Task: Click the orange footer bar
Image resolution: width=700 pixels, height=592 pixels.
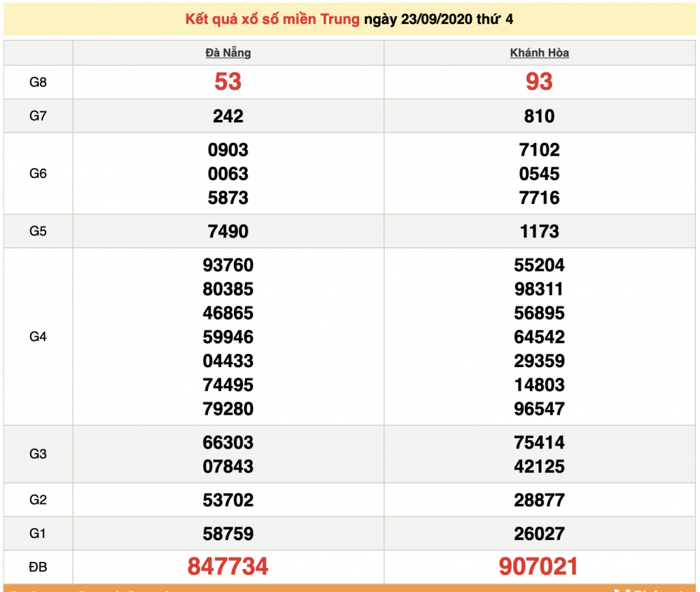Action: [x=350, y=588]
